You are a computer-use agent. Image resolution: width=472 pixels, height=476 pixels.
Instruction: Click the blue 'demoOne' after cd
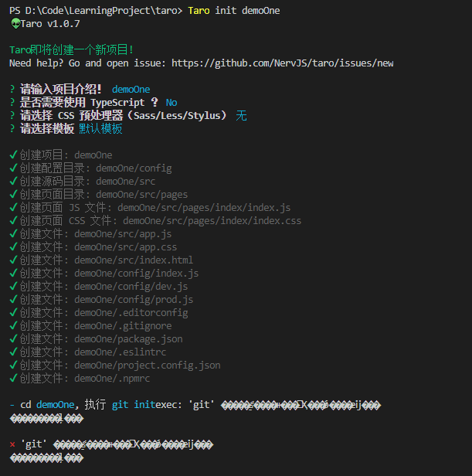coord(56,405)
